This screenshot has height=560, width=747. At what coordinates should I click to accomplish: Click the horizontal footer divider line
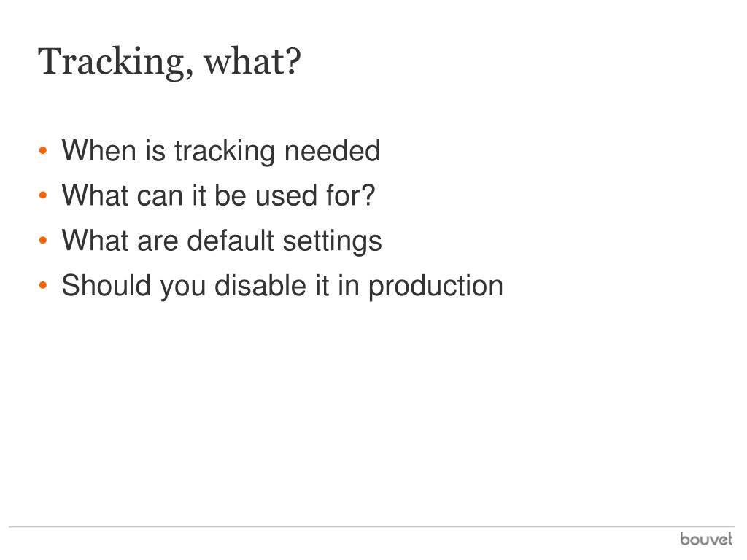[371, 527]
